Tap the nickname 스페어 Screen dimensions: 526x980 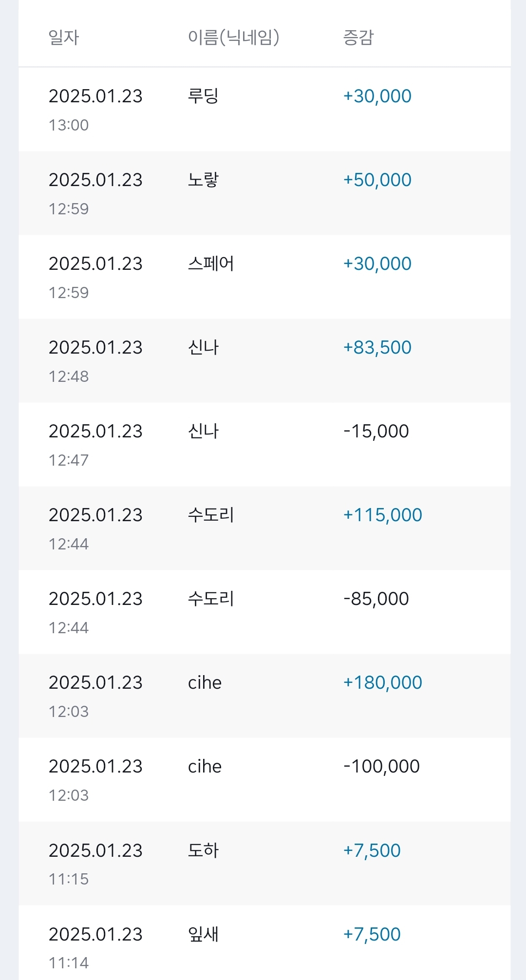[x=211, y=264]
